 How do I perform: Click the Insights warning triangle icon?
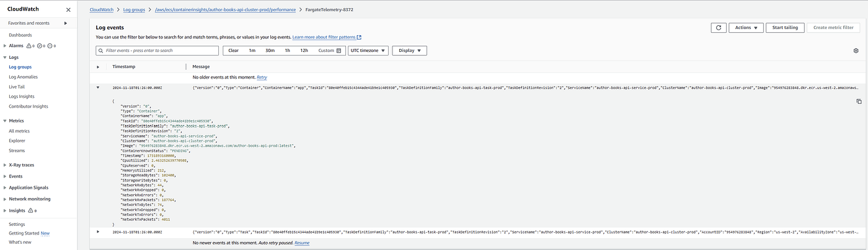click(x=30, y=210)
